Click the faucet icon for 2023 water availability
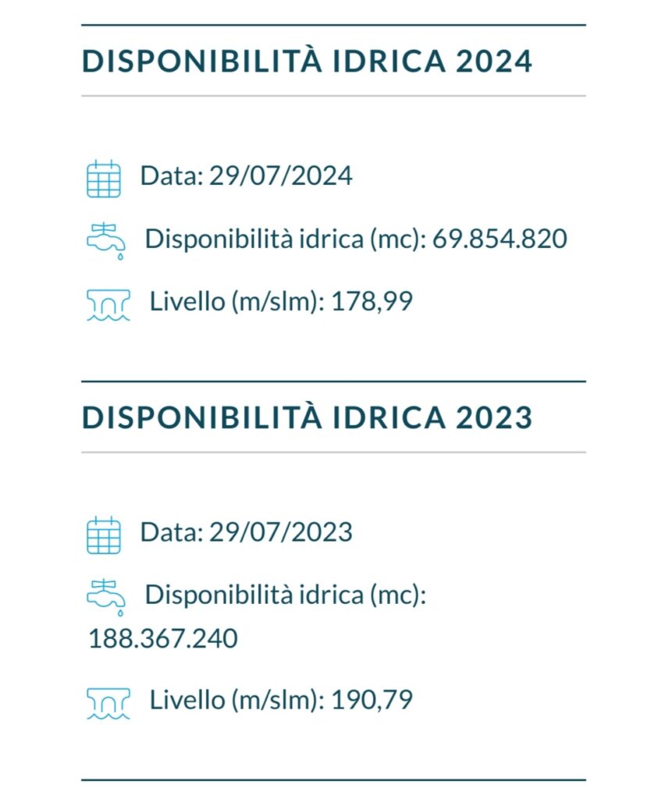672x799 pixels. click(106, 597)
